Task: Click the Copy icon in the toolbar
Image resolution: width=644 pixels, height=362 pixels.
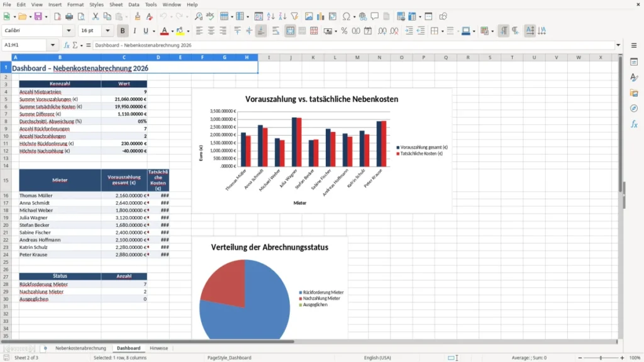Action: 107,16
